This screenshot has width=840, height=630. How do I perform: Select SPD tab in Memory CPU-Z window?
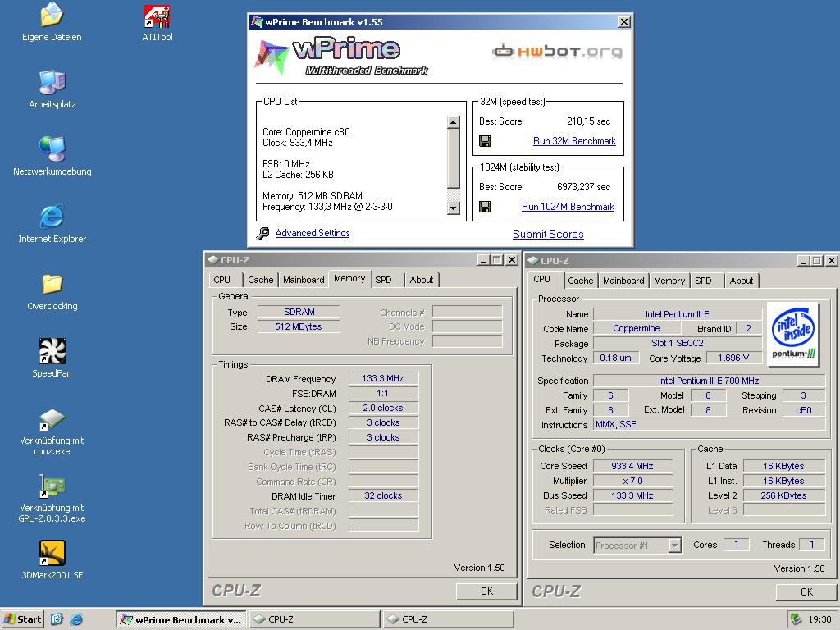(x=384, y=280)
